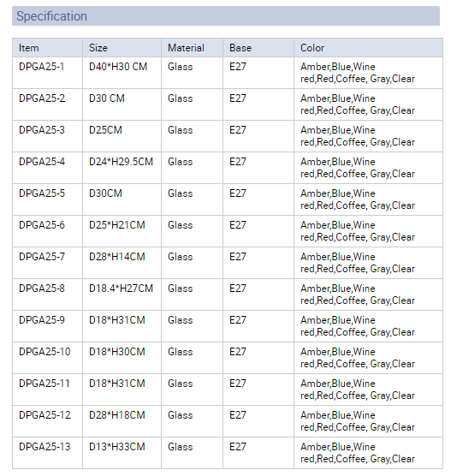Click the E27 base cell for DPGA25-7
451x476 pixels.
pyautogui.click(x=258, y=263)
